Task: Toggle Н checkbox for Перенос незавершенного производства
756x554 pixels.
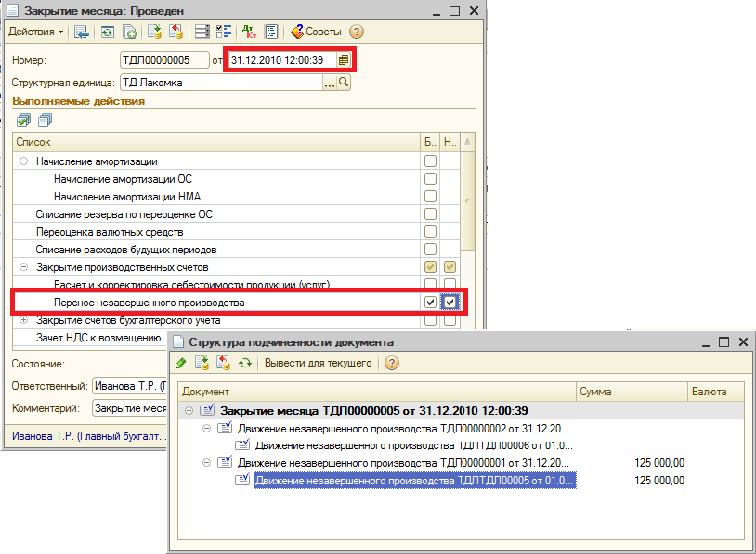Action: pyautogui.click(x=450, y=303)
